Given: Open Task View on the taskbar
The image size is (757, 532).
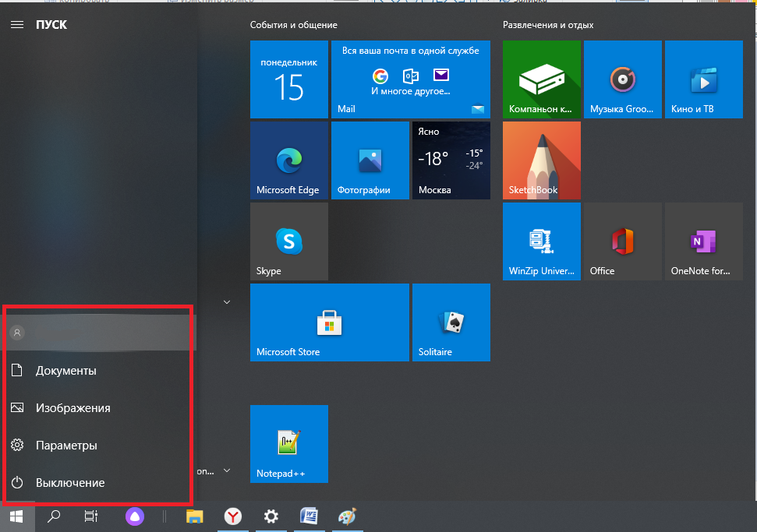Looking at the screenshot, I should (x=90, y=516).
